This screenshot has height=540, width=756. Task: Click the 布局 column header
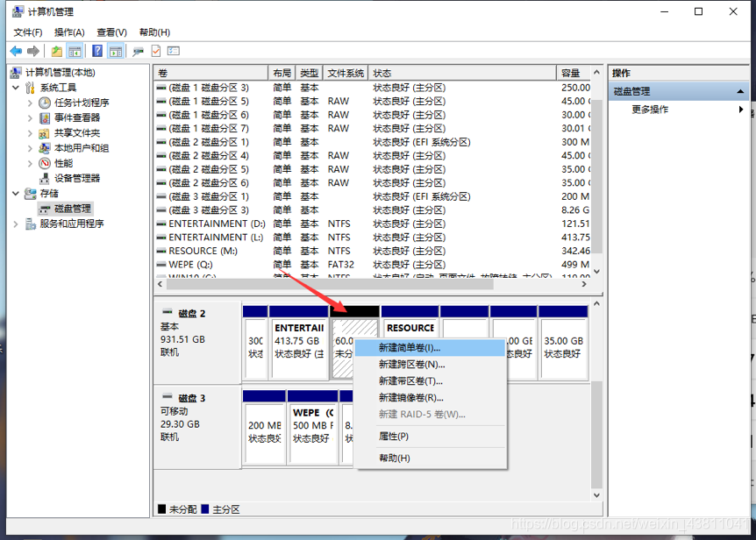tap(282, 74)
